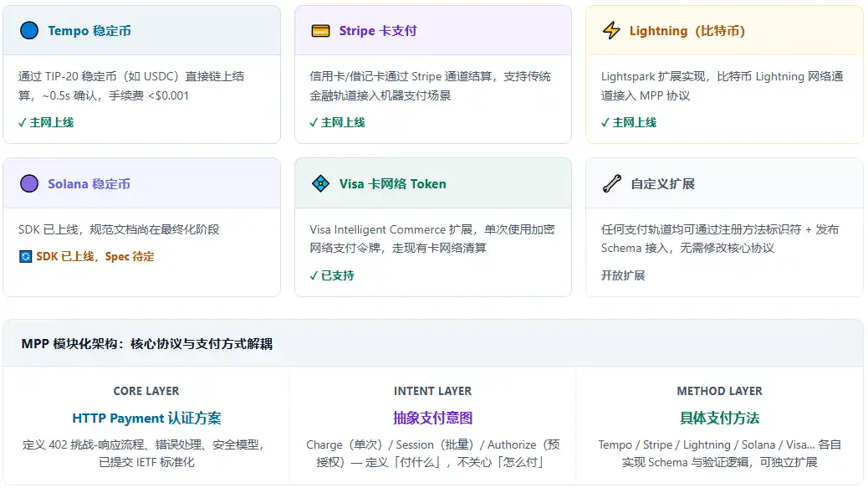Click the 主网上线 status under Tempo
The height and width of the screenshot is (488, 868).
pos(46,122)
